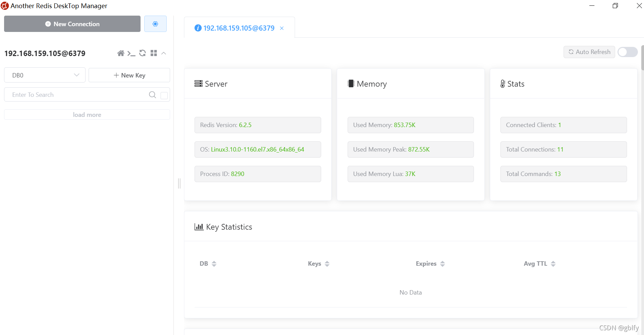Minimize the application window
The width and height of the screenshot is (644, 335).
592,6
